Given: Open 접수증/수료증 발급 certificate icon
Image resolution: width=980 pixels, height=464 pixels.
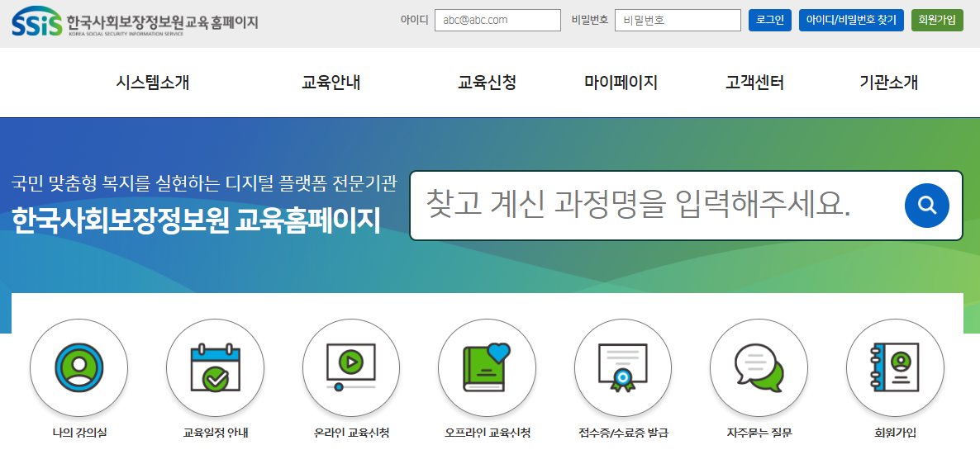Looking at the screenshot, I should 623,368.
